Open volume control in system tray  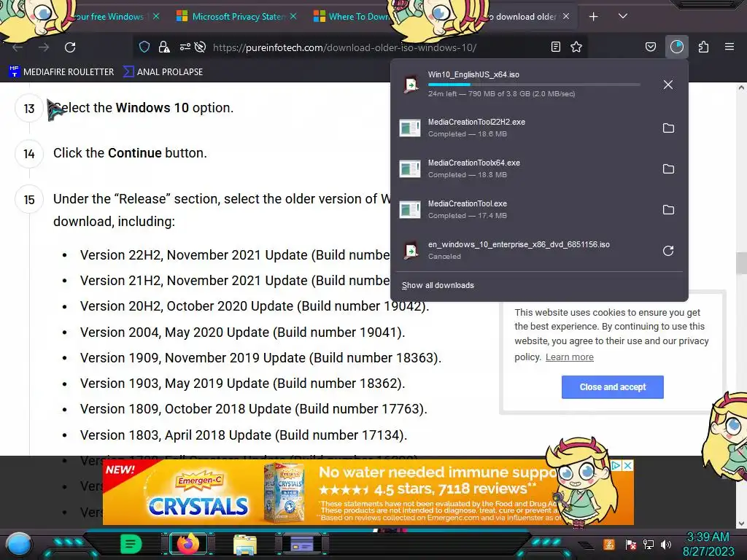pos(666,544)
